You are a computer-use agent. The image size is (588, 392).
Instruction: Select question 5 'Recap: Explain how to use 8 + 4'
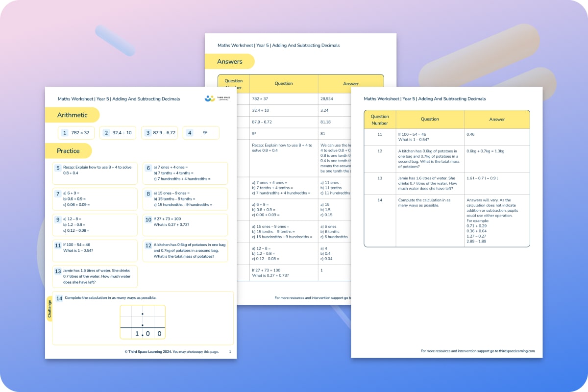(95, 173)
